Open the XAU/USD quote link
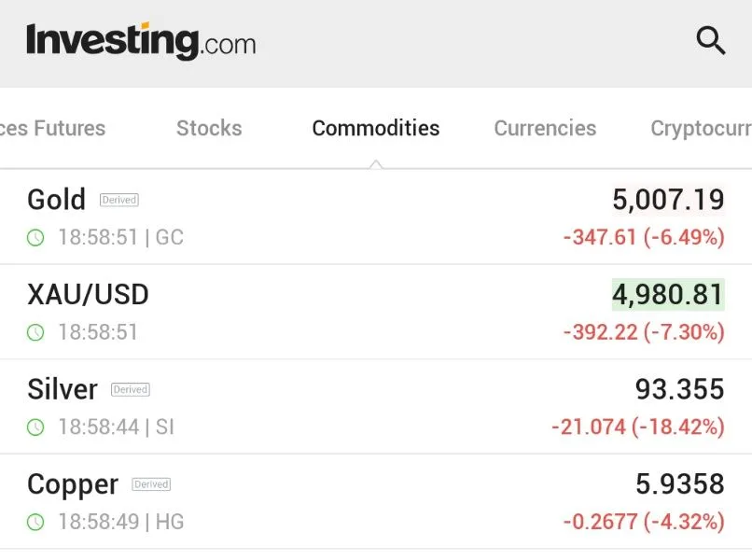 tap(88, 295)
